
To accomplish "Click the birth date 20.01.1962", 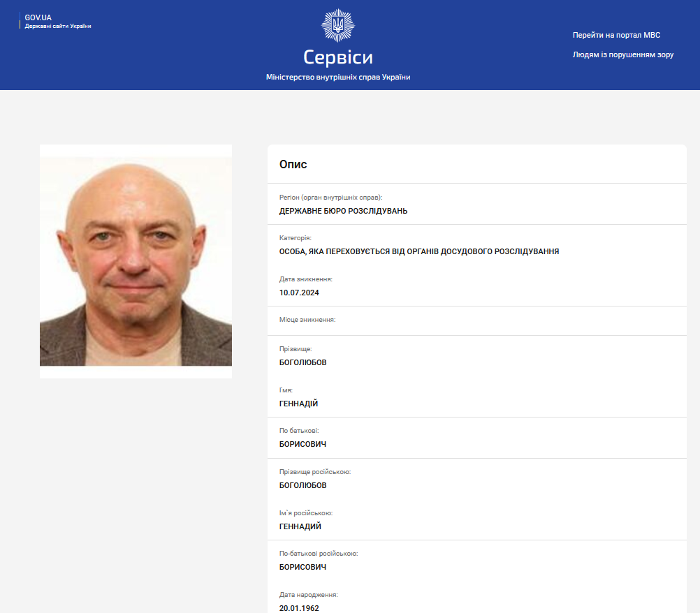I will [299, 608].
